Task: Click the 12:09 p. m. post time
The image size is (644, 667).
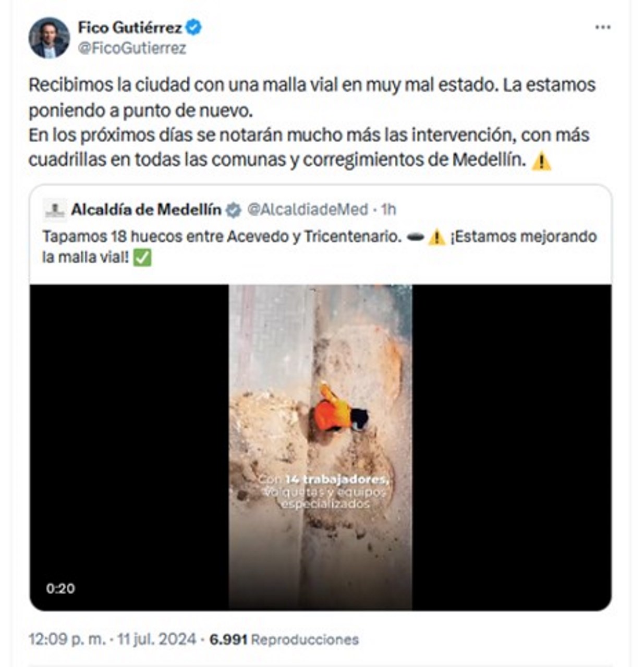Action: (67, 639)
